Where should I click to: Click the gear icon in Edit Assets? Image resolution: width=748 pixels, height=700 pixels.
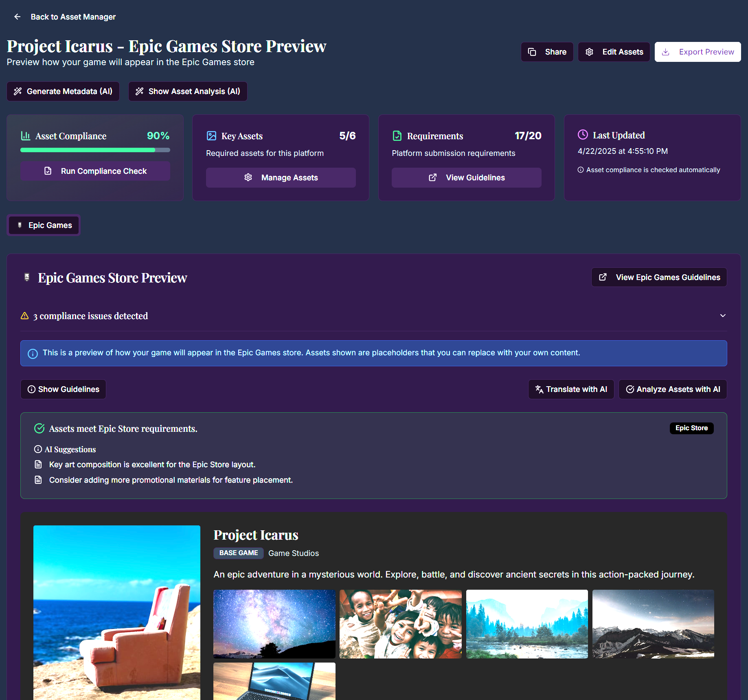(589, 52)
